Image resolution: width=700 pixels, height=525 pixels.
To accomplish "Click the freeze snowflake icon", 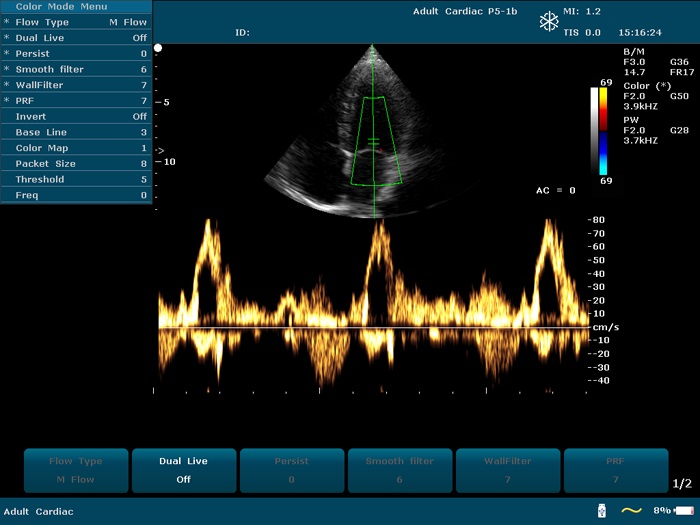I will click(x=549, y=21).
